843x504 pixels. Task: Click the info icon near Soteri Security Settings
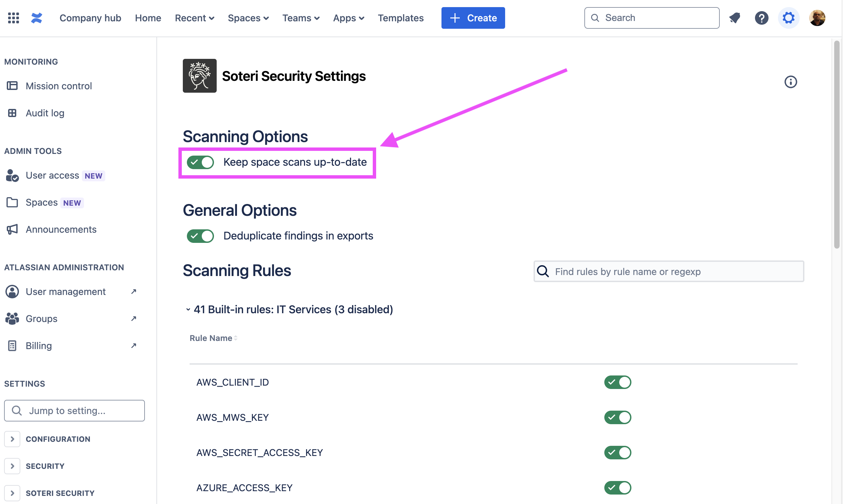point(791,82)
